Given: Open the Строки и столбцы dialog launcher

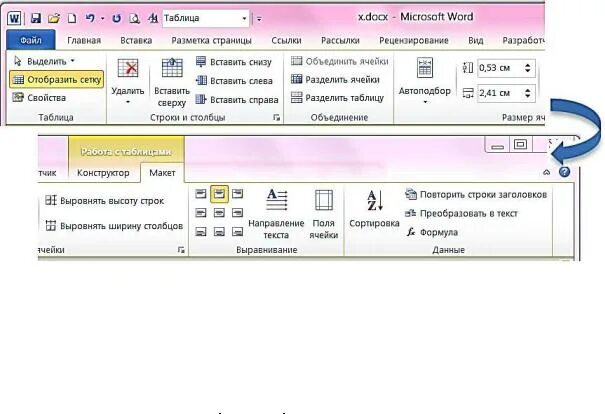Looking at the screenshot, I should (x=277, y=118).
